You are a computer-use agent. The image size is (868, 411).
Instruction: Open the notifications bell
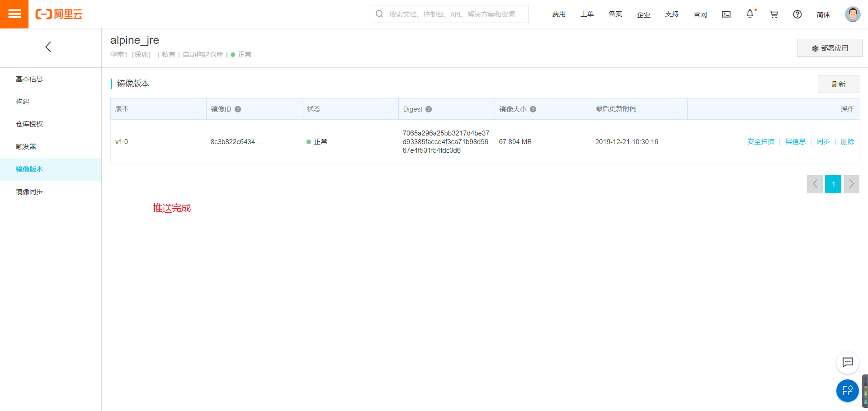coord(750,14)
